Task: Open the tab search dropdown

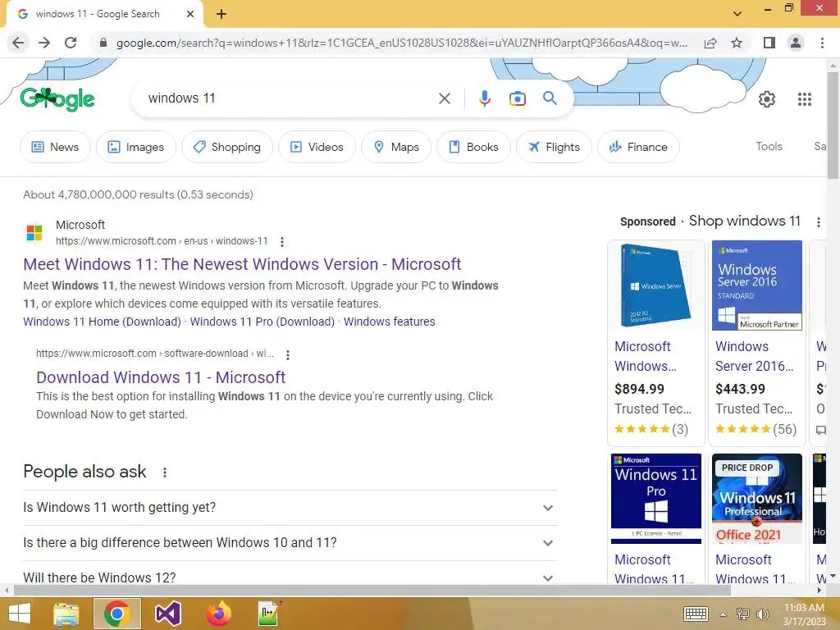Action: tap(737, 14)
